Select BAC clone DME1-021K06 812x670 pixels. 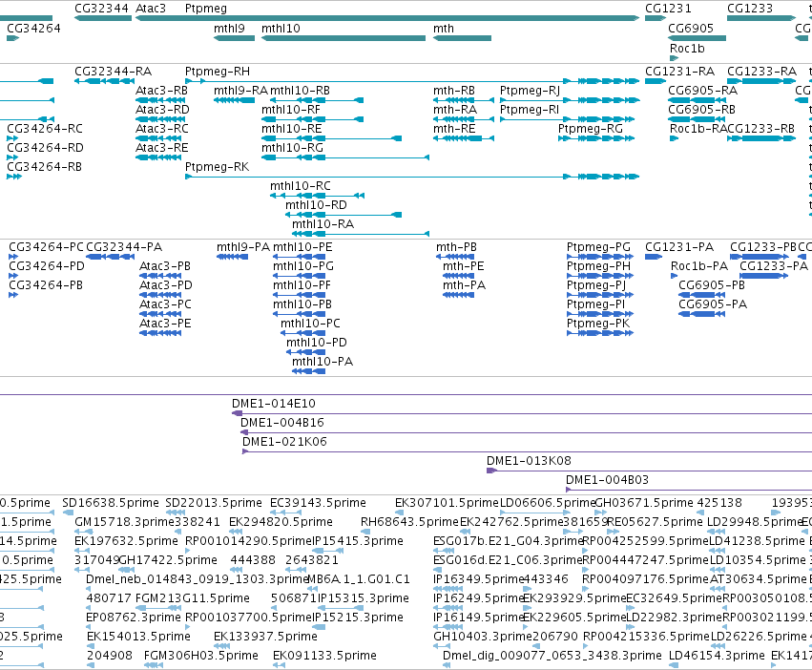click(284, 442)
